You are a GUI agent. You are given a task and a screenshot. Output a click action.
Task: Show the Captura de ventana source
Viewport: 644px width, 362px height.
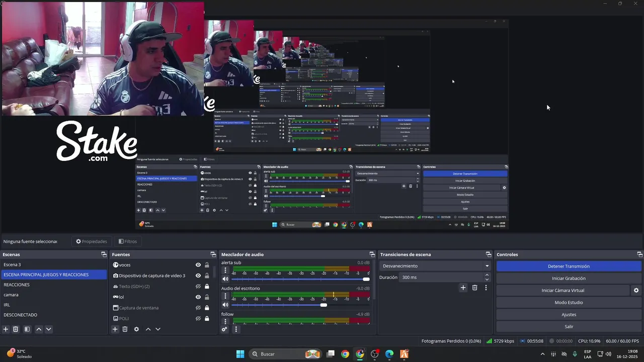click(198, 308)
